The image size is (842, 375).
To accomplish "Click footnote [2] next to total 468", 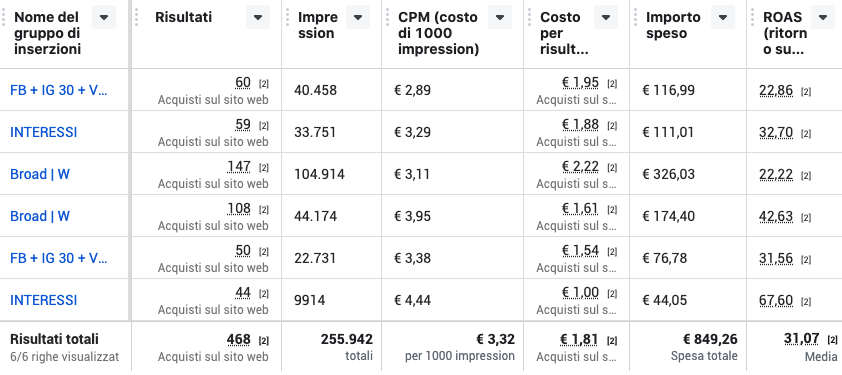I will pos(264,341).
